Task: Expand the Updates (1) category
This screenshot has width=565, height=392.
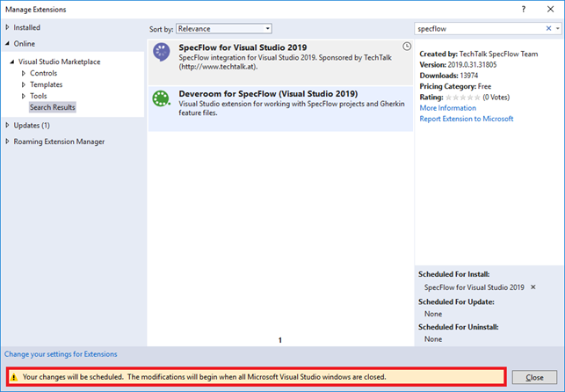Action: click(8, 126)
